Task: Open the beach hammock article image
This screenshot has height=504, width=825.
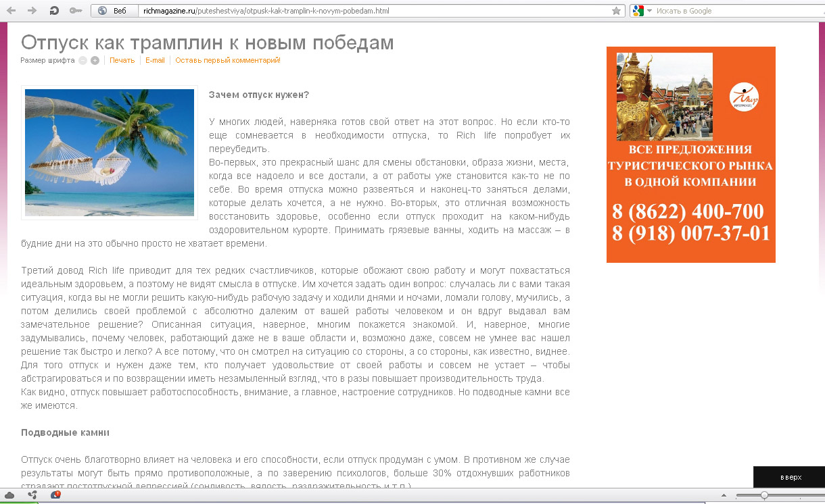Action: coord(110,153)
